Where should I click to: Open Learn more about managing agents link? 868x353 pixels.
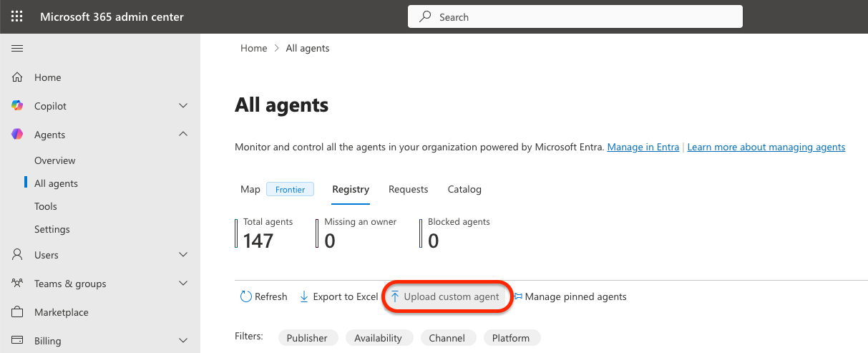(x=766, y=147)
